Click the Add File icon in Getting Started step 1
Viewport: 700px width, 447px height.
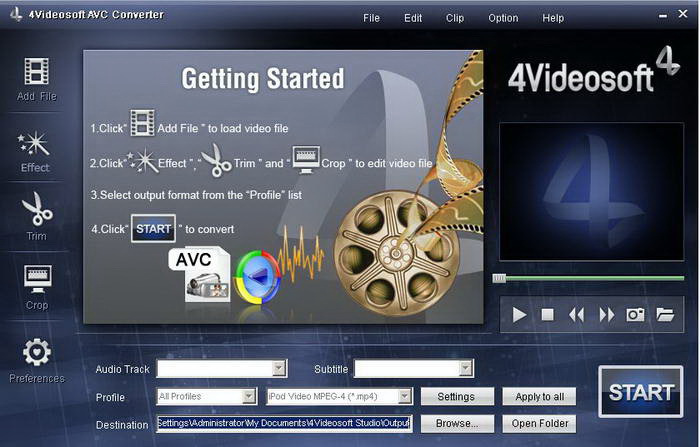click(x=142, y=123)
